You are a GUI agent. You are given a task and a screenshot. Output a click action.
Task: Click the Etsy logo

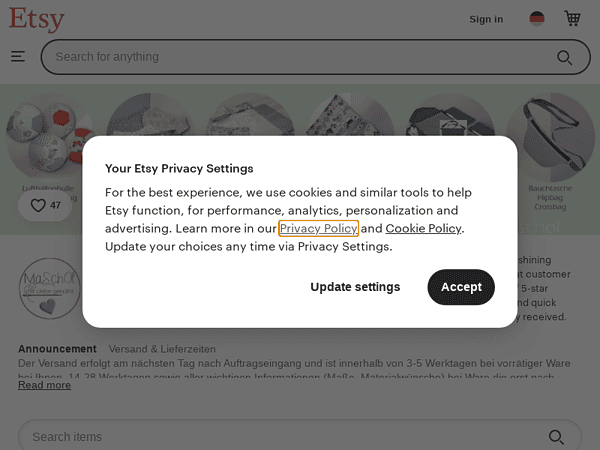[37, 19]
